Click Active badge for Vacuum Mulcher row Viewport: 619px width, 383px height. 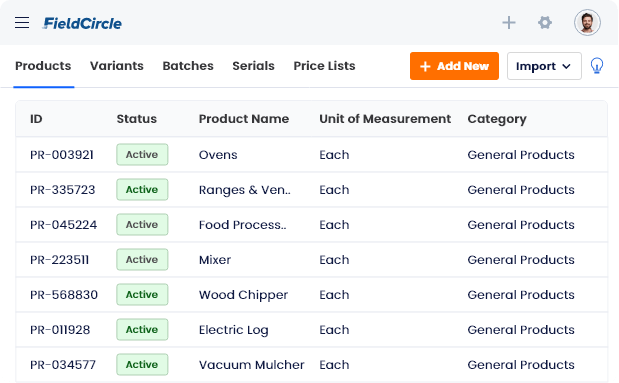pyautogui.click(x=142, y=364)
